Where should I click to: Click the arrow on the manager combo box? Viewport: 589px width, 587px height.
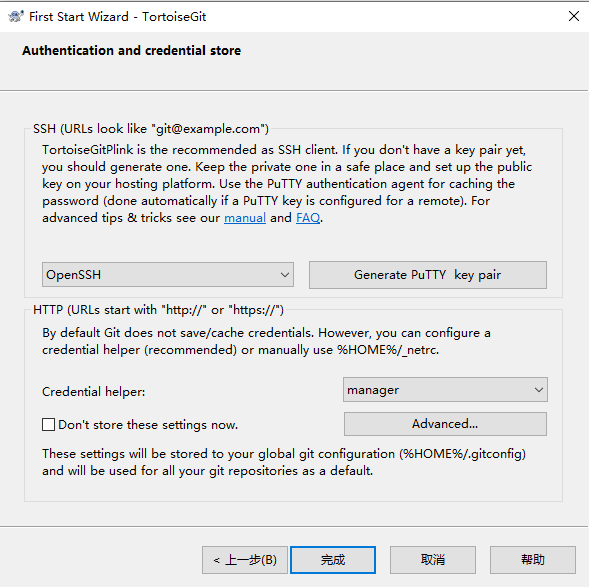(x=539, y=390)
